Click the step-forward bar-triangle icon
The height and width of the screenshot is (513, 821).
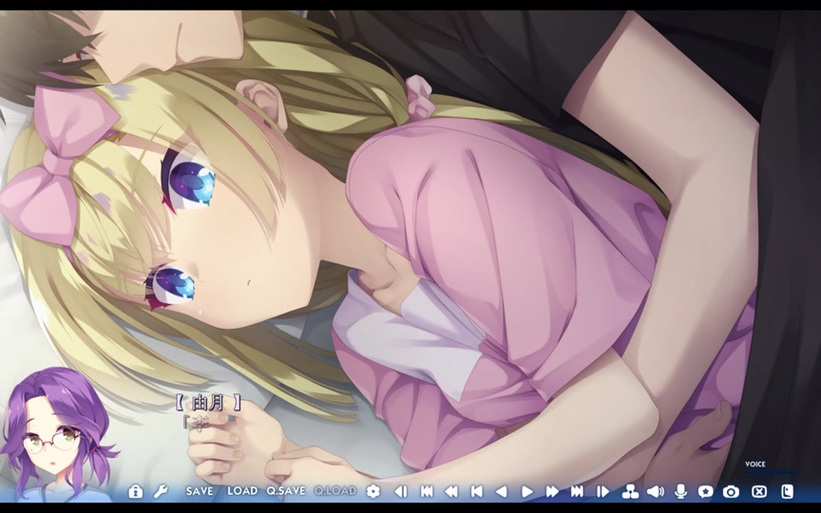(x=603, y=492)
